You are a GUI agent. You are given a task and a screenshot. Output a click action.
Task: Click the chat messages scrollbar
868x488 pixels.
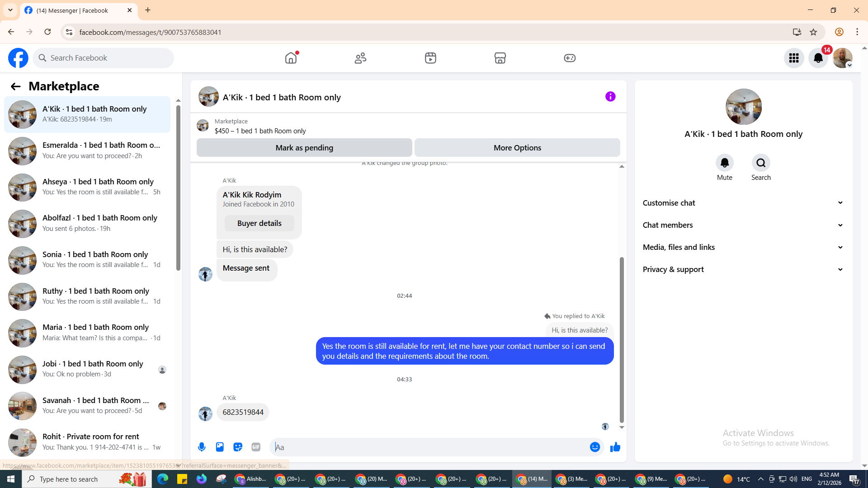(x=622, y=340)
